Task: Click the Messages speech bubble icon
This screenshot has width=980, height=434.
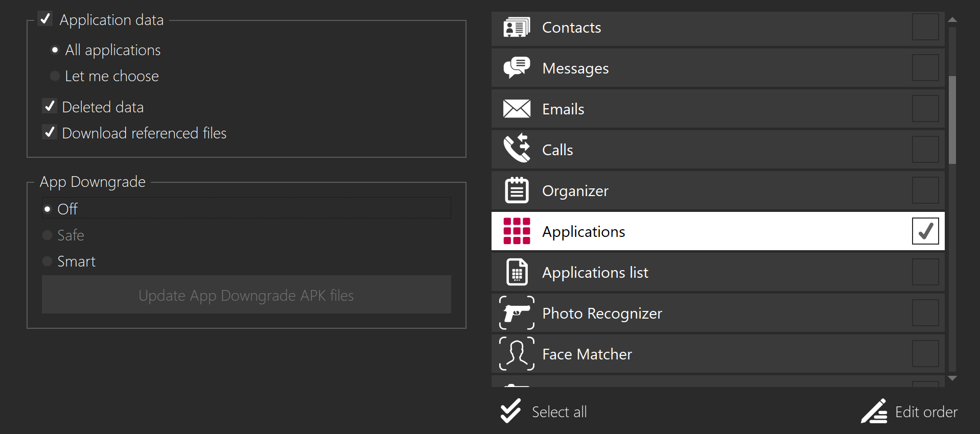Action: pyautogui.click(x=517, y=68)
